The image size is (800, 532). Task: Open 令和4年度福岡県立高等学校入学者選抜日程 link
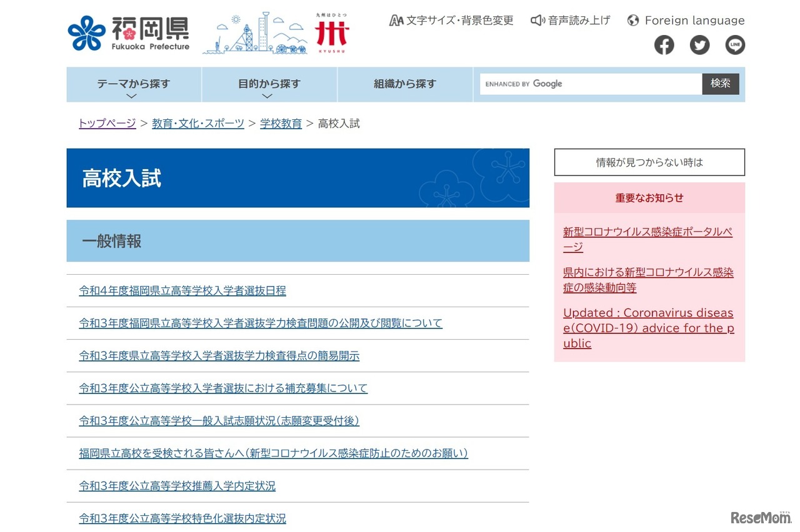point(182,290)
